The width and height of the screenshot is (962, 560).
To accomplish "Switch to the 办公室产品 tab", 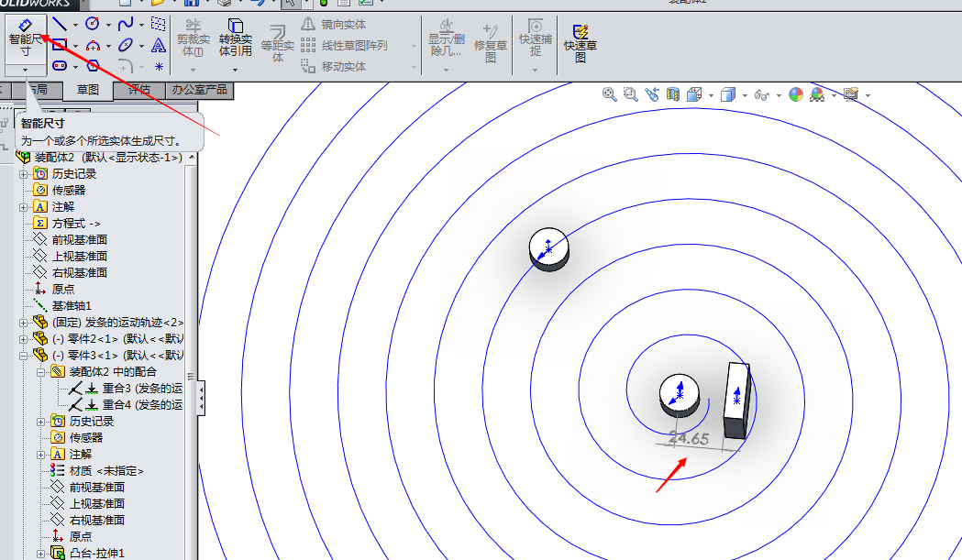I will point(199,90).
